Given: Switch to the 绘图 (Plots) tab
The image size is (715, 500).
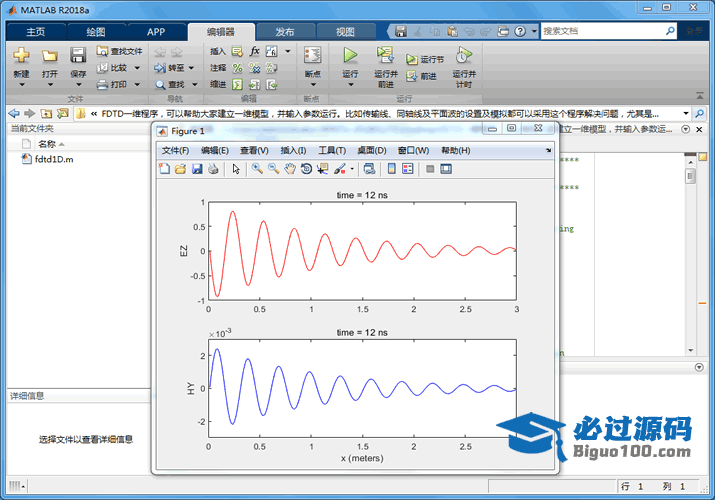Looking at the screenshot, I should 96,31.
